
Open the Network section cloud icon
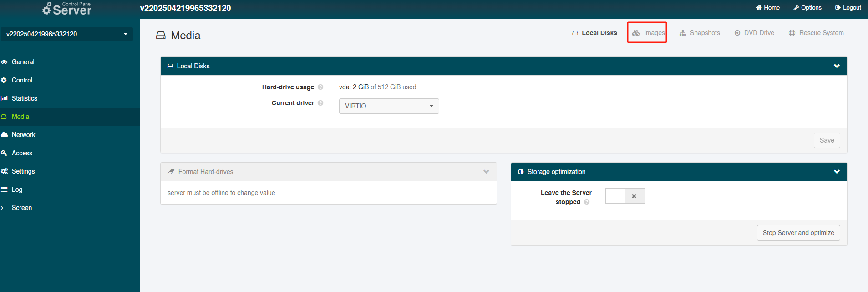tap(5, 135)
